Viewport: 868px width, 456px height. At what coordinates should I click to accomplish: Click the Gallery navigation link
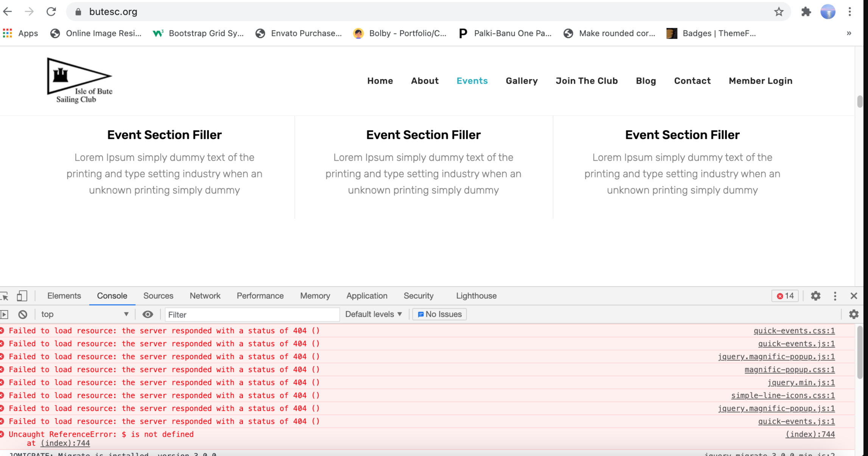click(x=521, y=81)
